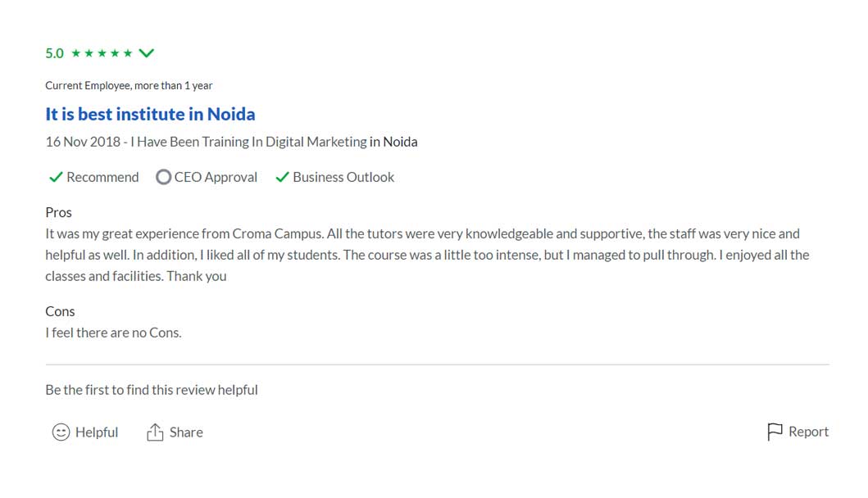Expand the rating breakdown chevron
The width and height of the screenshot is (868, 498).
pos(147,53)
